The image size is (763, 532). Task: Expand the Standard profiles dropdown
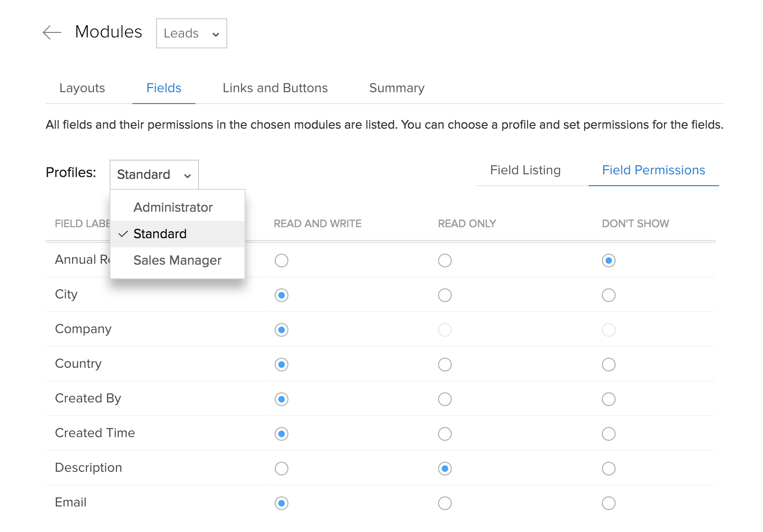(x=154, y=174)
